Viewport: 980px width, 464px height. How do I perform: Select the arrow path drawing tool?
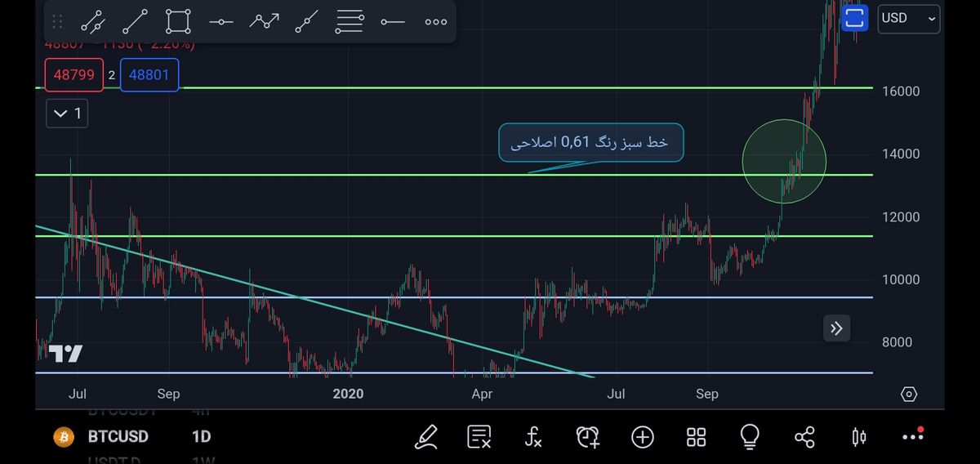(x=264, y=22)
